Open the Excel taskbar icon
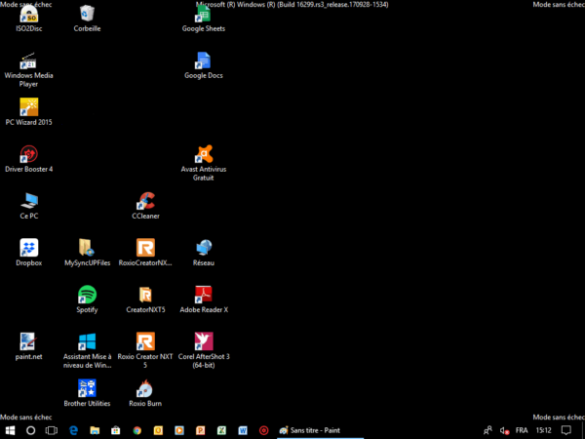 click(222, 430)
